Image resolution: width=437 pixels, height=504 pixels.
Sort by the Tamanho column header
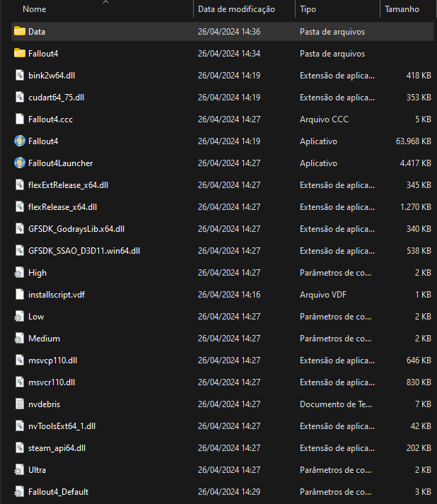point(402,9)
